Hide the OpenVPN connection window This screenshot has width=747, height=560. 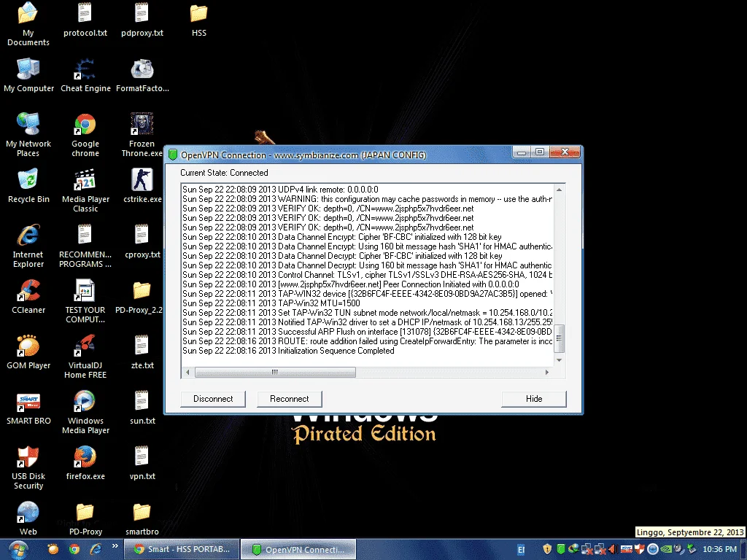533,399
